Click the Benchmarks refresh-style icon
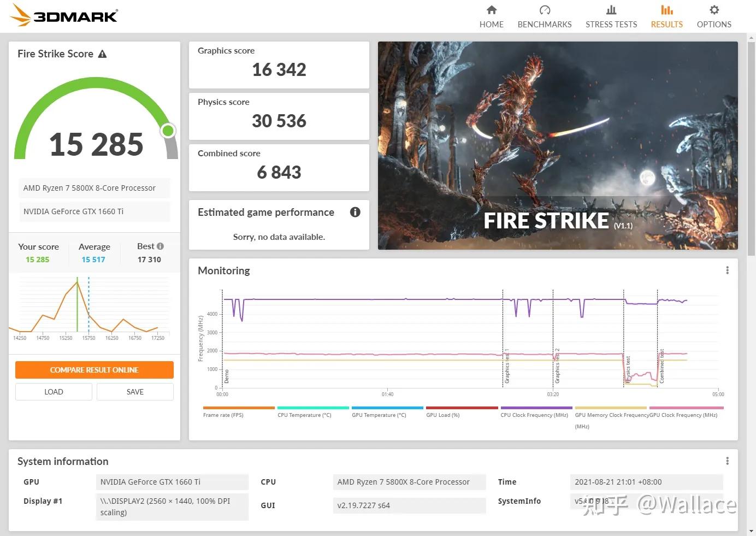 click(x=544, y=9)
